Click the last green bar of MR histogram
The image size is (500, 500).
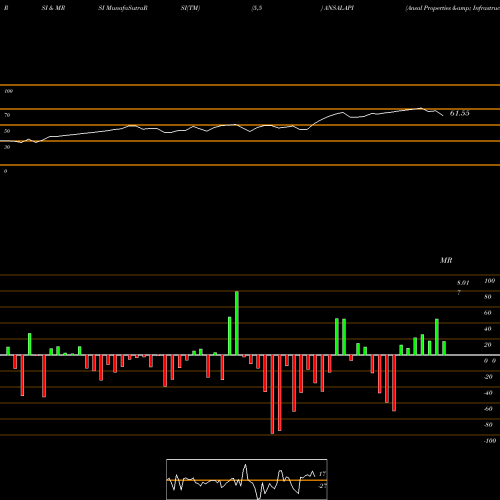pyautogui.click(x=444, y=348)
